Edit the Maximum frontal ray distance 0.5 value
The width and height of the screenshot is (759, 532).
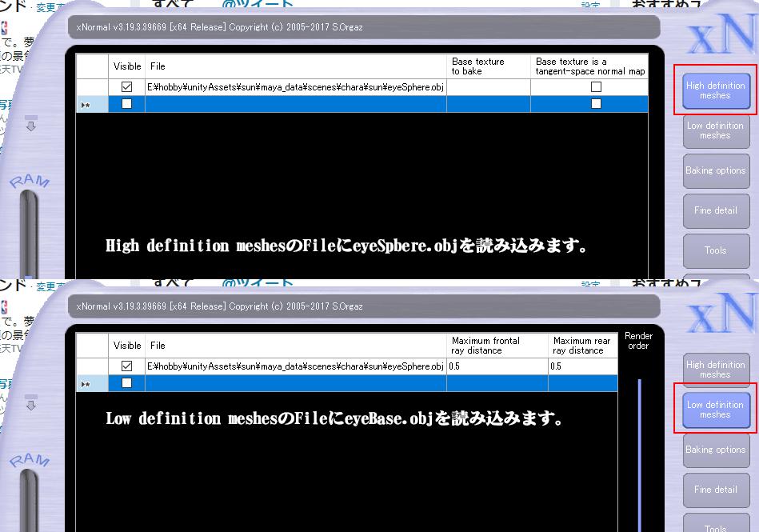pyautogui.click(x=497, y=366)
